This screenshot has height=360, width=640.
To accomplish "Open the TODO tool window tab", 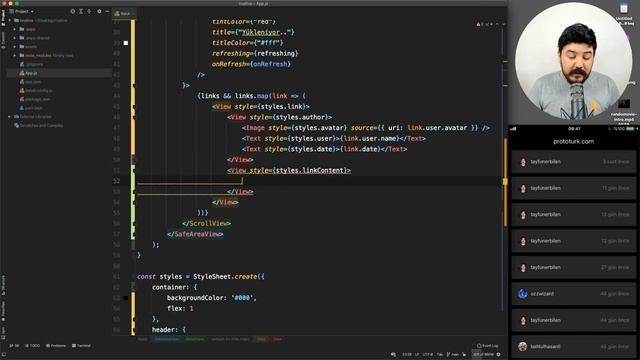I will pyautogui.click(x=33, y=346).
